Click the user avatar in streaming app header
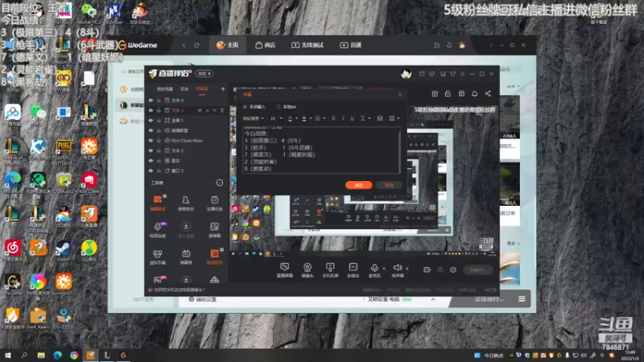The height and width of the screenshot is (362, 644). (x=407, y=73)
